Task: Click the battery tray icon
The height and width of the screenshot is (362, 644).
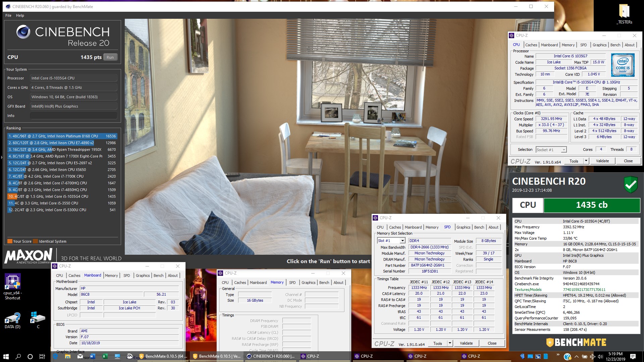Action: point(584,356)
